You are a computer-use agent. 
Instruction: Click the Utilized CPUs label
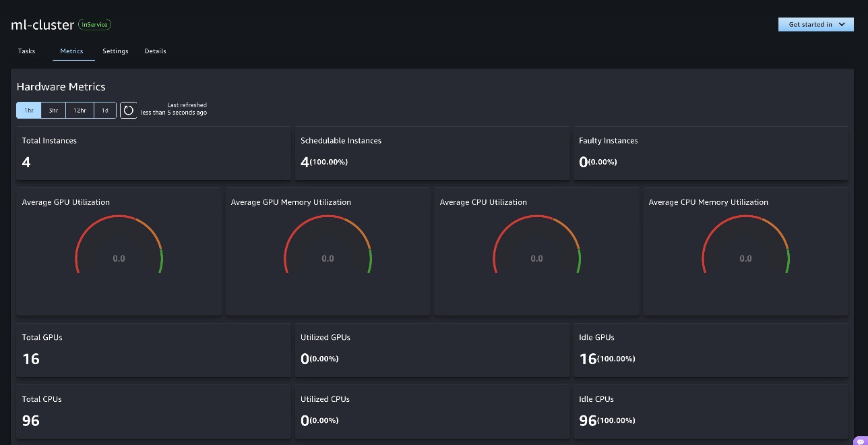pyautogui.click(x=325, y=399)
